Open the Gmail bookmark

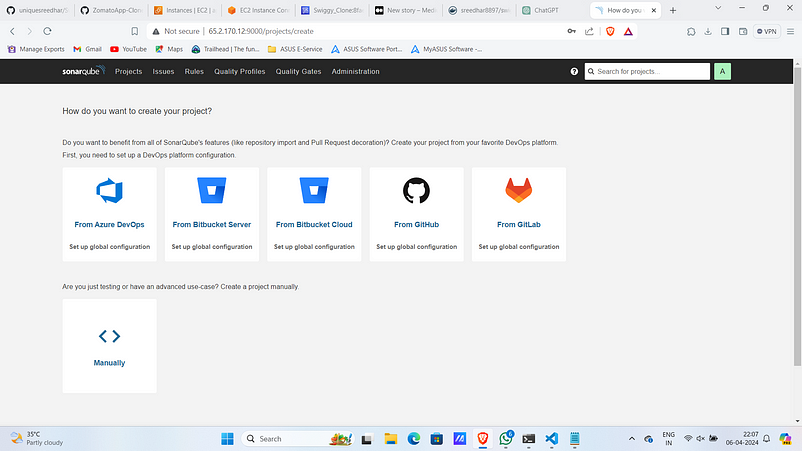[x=87, y=49]
